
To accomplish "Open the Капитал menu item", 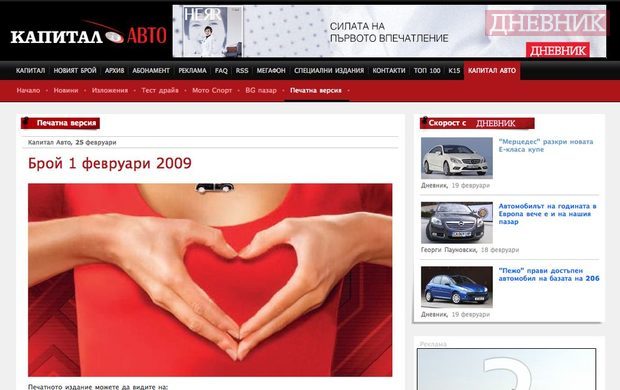I will pyautogui.click(x=30, y=70).
